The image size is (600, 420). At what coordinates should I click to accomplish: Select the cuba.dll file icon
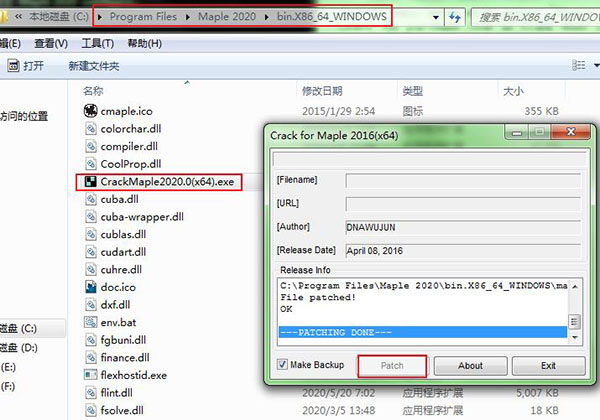91,199
